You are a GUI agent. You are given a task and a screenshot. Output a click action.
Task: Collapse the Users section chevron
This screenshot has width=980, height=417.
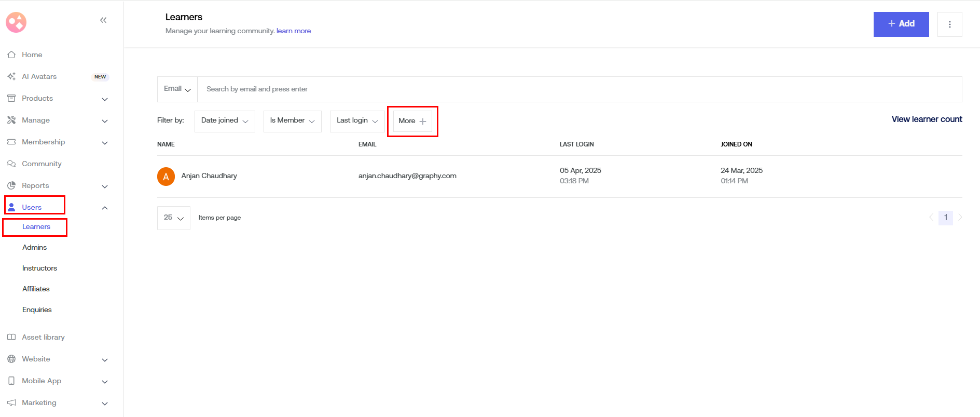105,208
